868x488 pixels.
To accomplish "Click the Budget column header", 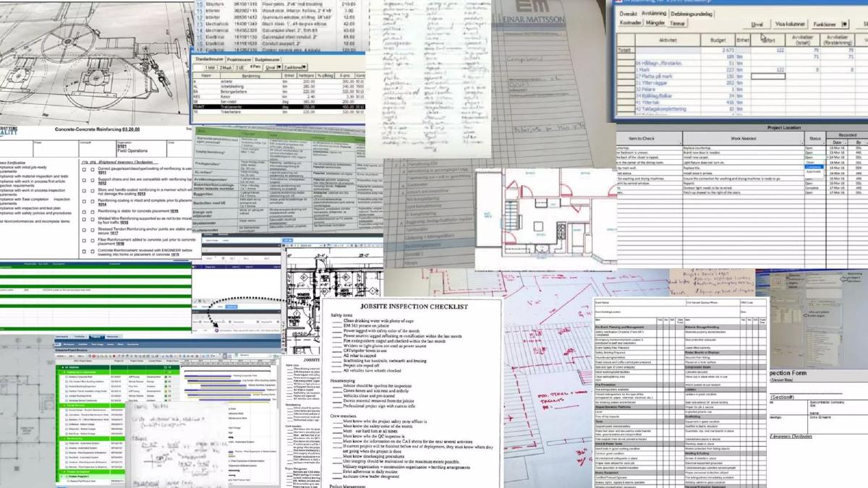I will [x=718, y=40].
